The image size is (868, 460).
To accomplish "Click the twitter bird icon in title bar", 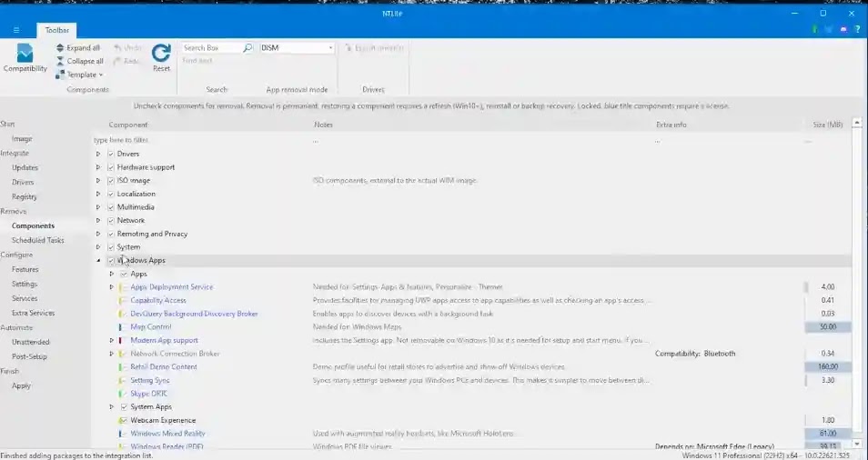I will coord(829,30).
